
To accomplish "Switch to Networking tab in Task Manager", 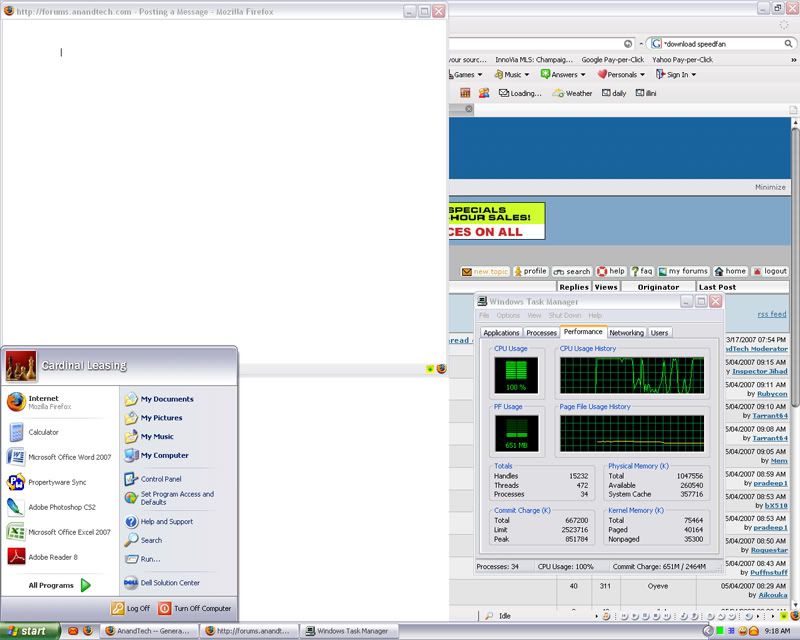I will (x=627, y=332).
